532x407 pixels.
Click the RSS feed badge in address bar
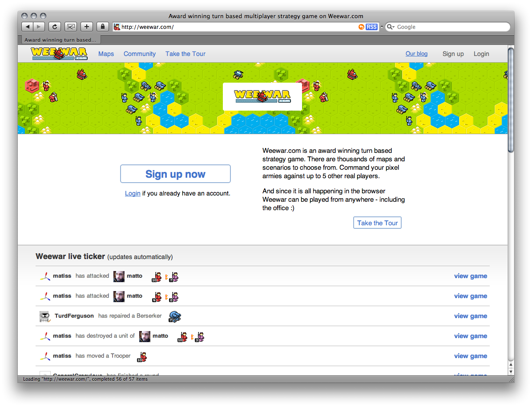(x=371, y=27)
